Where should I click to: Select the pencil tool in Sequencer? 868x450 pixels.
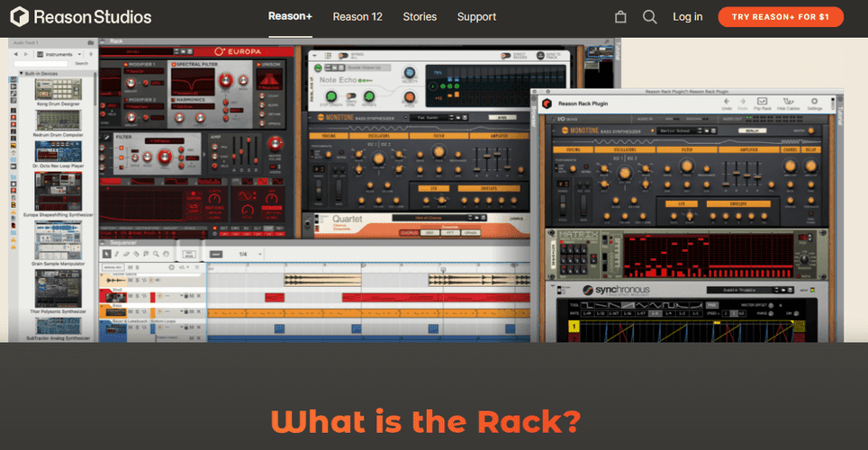coord(117,254)
